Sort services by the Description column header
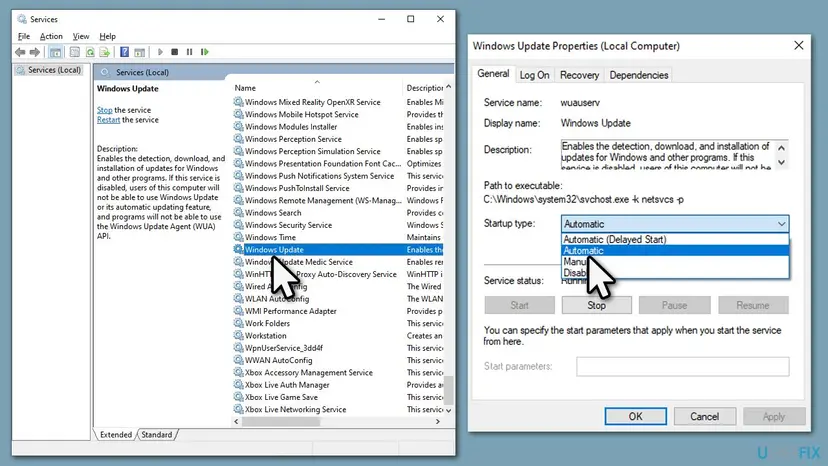 (x=424, y=88)
